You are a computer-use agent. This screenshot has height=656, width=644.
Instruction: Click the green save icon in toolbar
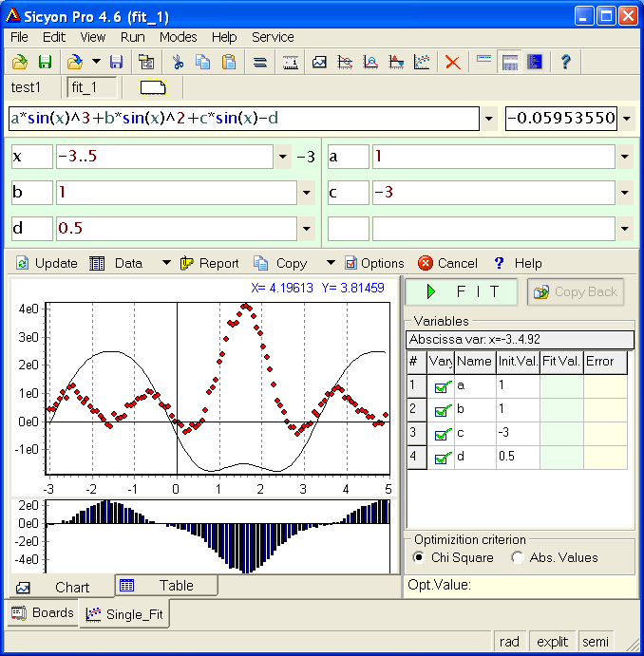tap(45, 63)
